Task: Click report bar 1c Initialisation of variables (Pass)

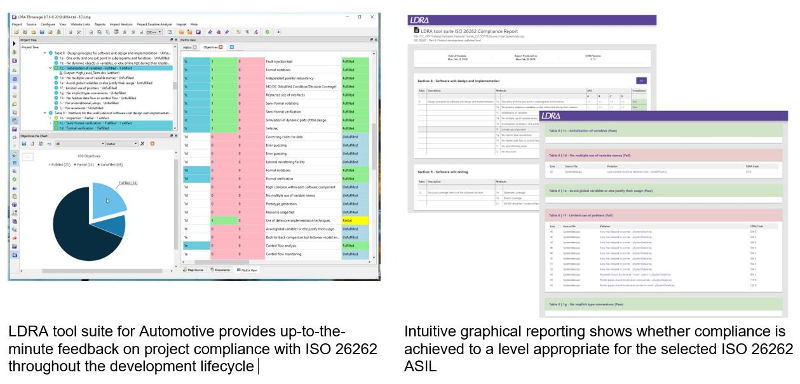Action: 663,131
